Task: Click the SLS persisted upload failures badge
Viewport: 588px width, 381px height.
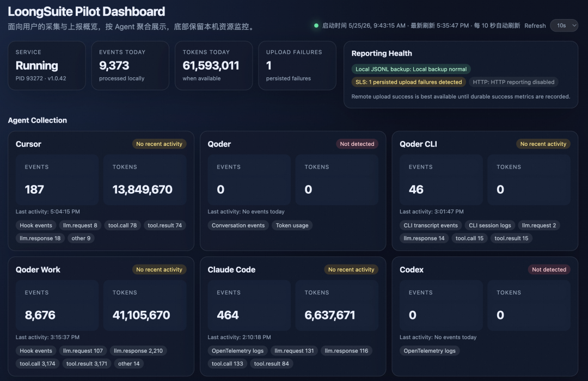Action: point(409,82)
